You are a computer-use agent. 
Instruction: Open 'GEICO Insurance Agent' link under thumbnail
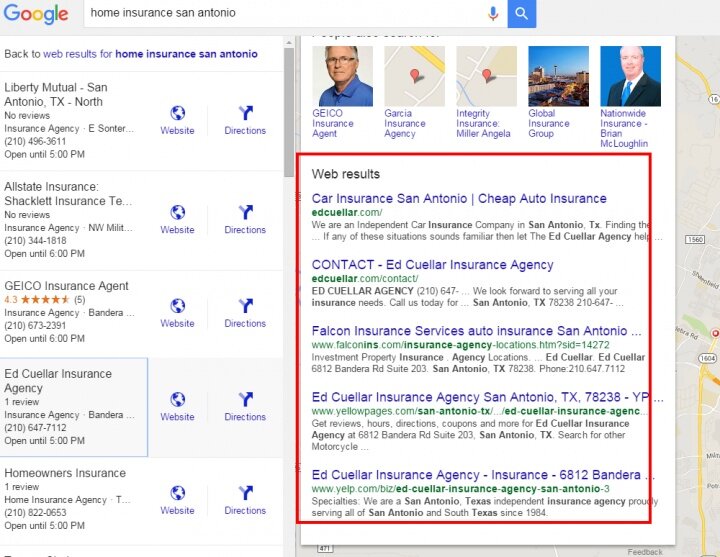[x=332, y=124]
